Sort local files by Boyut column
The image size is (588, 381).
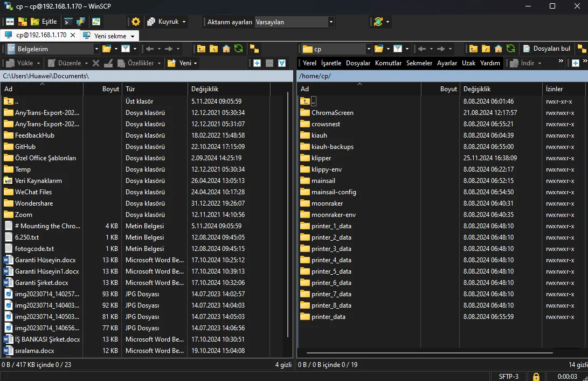click(x=102, y=89)
